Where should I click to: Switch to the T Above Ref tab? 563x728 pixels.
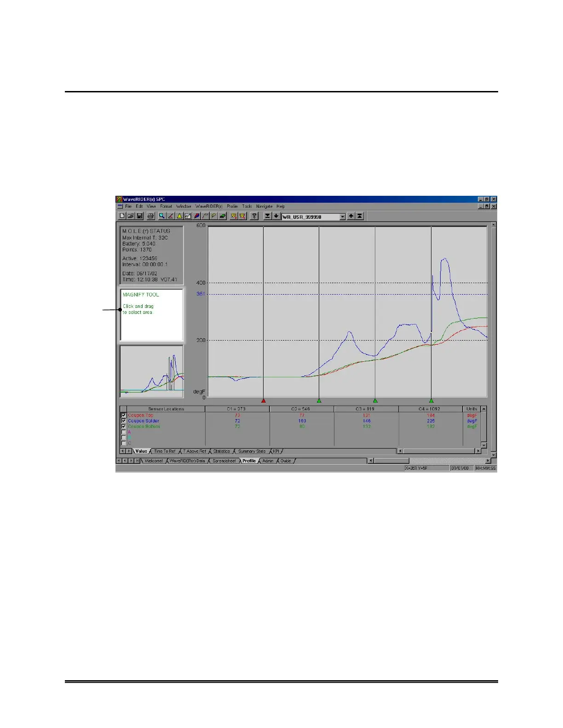point(195,451)
